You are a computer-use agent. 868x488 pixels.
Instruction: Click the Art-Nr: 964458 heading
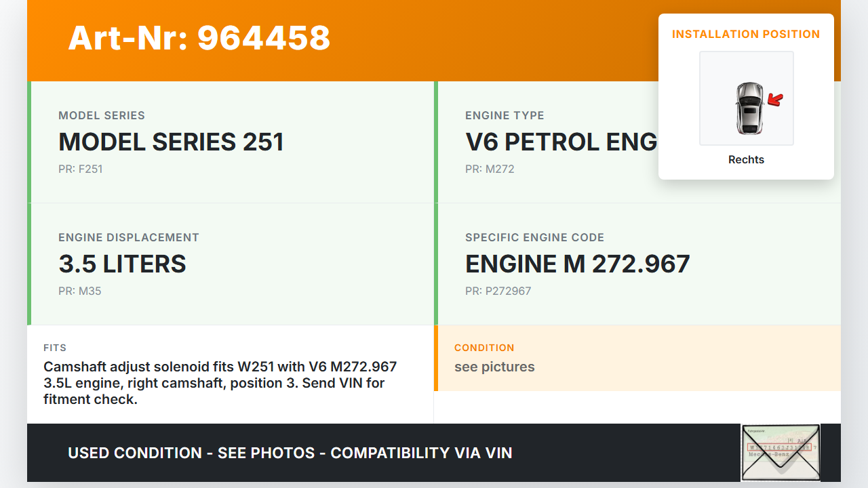point(199,38)
